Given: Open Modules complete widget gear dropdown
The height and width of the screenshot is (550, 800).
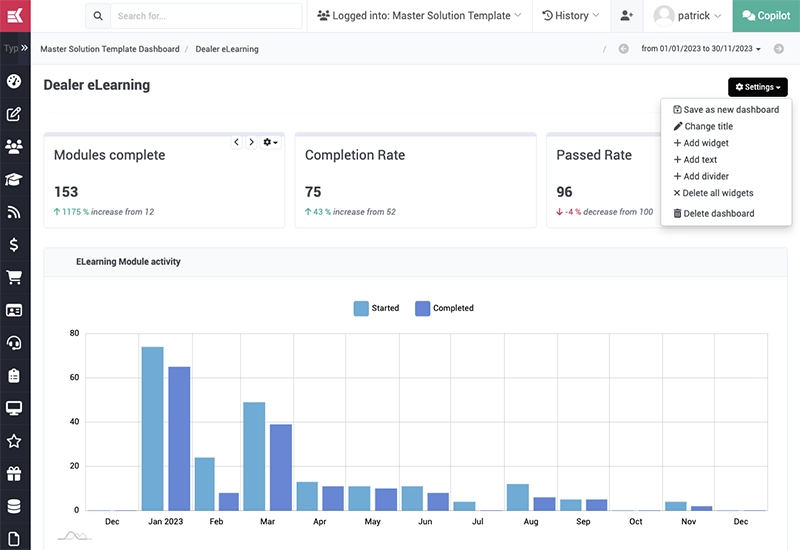Looking at the screenshot, I should coord(270,143).
